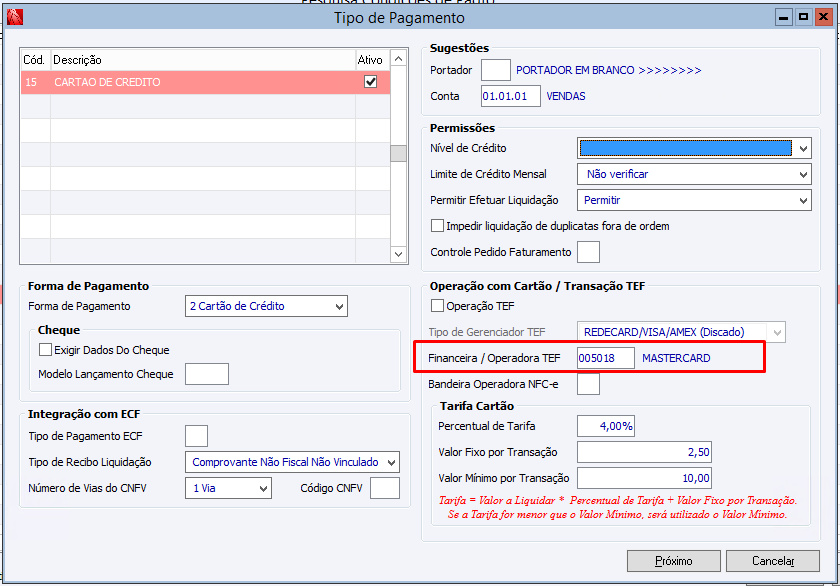Minimize the Tipo de Pagamento window

pyautogui.click(x=784, y=17)
